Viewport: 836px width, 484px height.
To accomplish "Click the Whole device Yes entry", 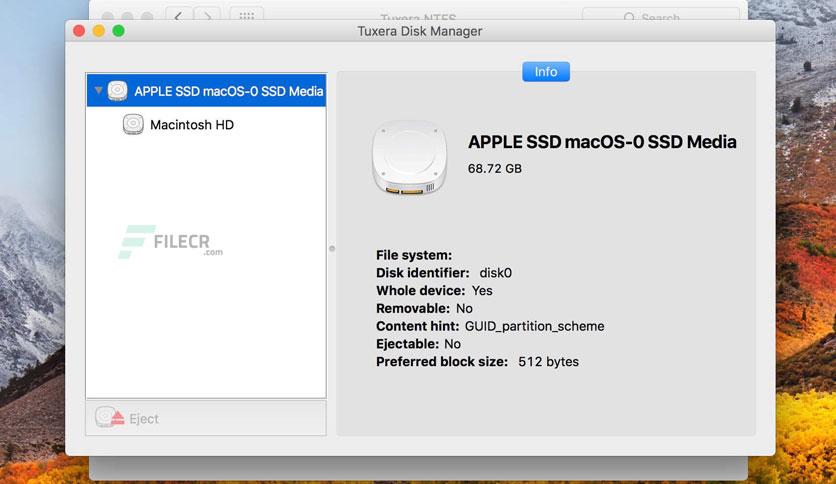I will pyautogui.click(x=434, y=291).
